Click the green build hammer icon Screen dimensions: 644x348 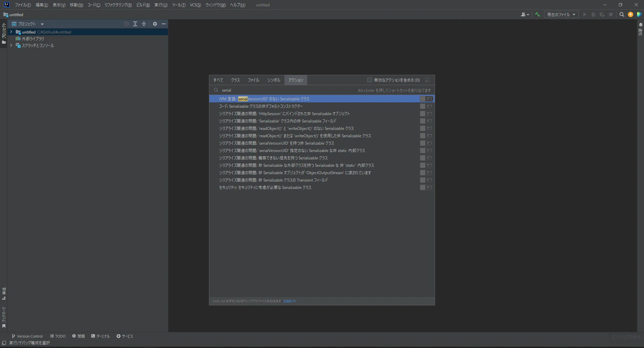coord(537,15)
